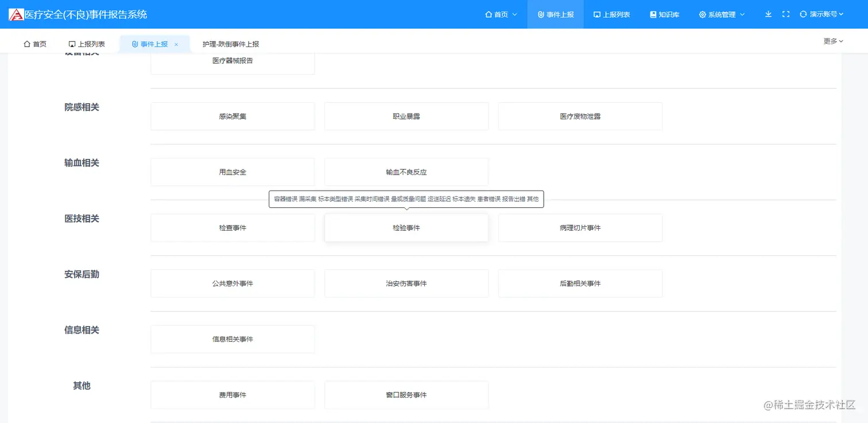Viewport: 868px width, 423px height.
Task: Select the 信息相关事件 card
Action: click(x=232, y=339)
